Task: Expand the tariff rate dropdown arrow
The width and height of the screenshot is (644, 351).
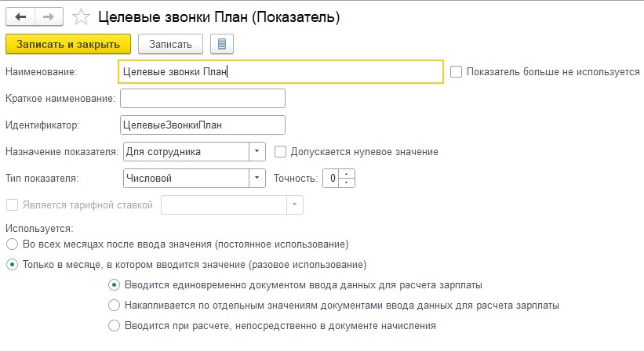Action: pos(294,204)
